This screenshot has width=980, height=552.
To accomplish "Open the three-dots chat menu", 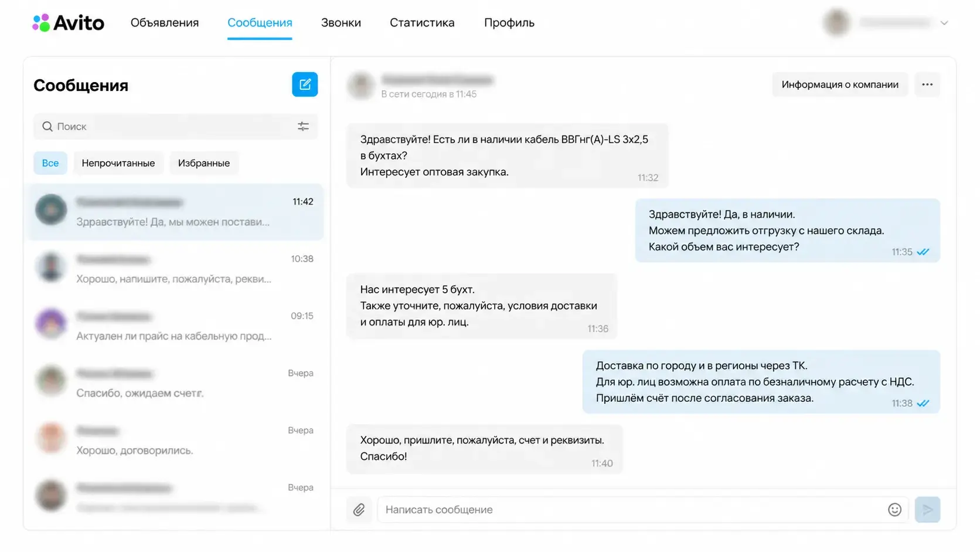I will pos(927,84).
